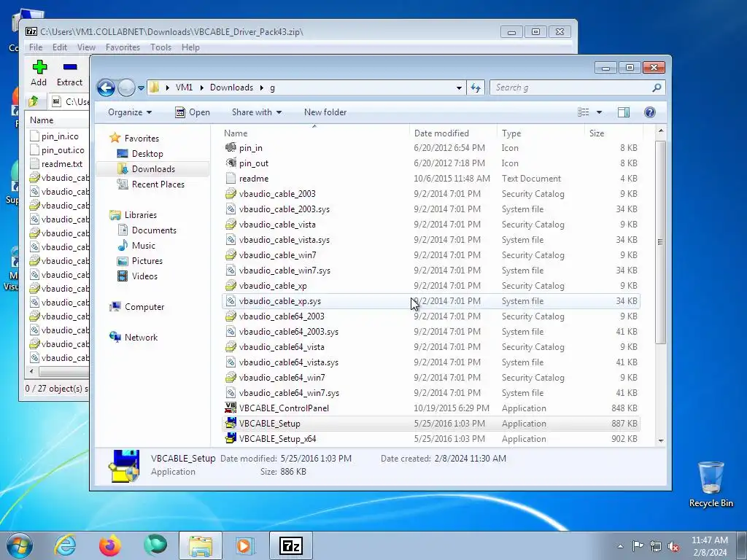Sort by Type column header
This screenshot has width=747, height=560.
tap(541, 133)
